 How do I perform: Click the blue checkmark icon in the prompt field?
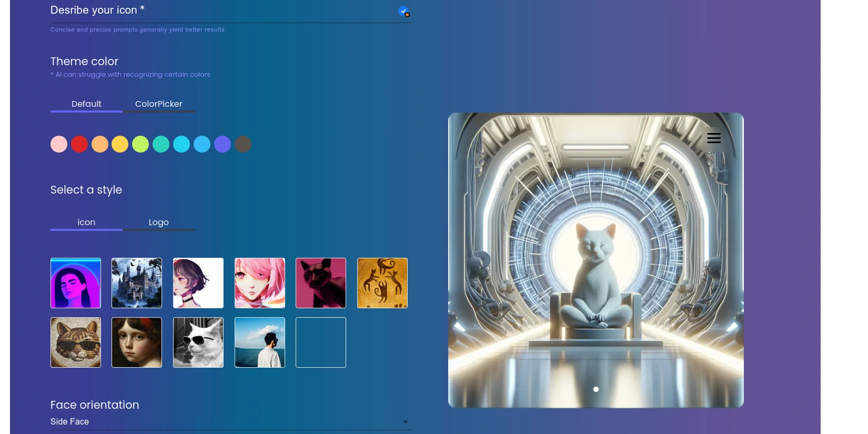tap(403, 11)
